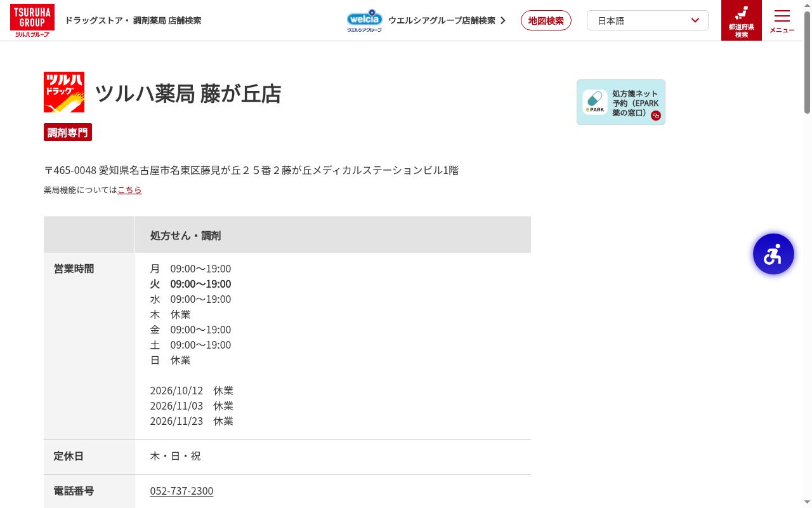This screenshot has height=508, width=812.
Task: Call phone number 052-737-2300
Action: (181, 491)
